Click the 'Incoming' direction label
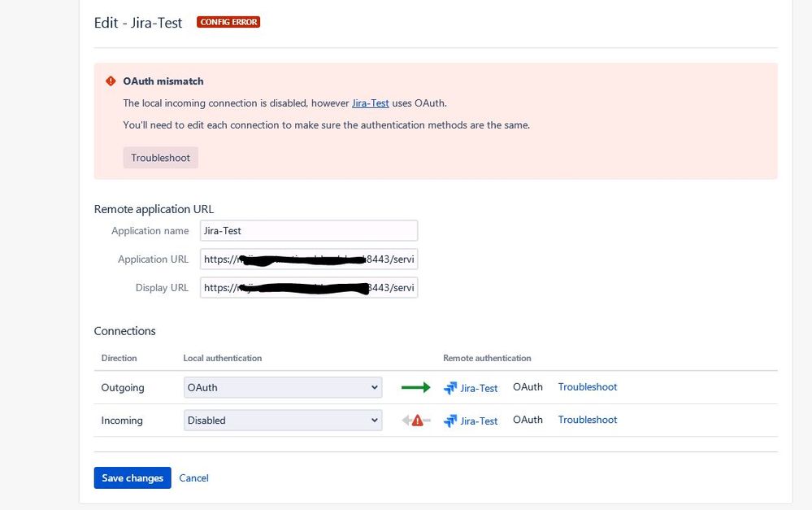This screenshot has height=510, width=812. click(122, 421)
